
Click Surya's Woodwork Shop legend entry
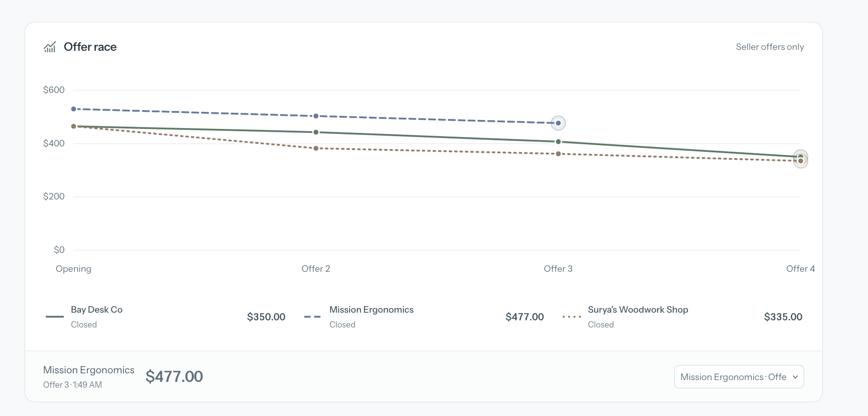coord(683,317)
